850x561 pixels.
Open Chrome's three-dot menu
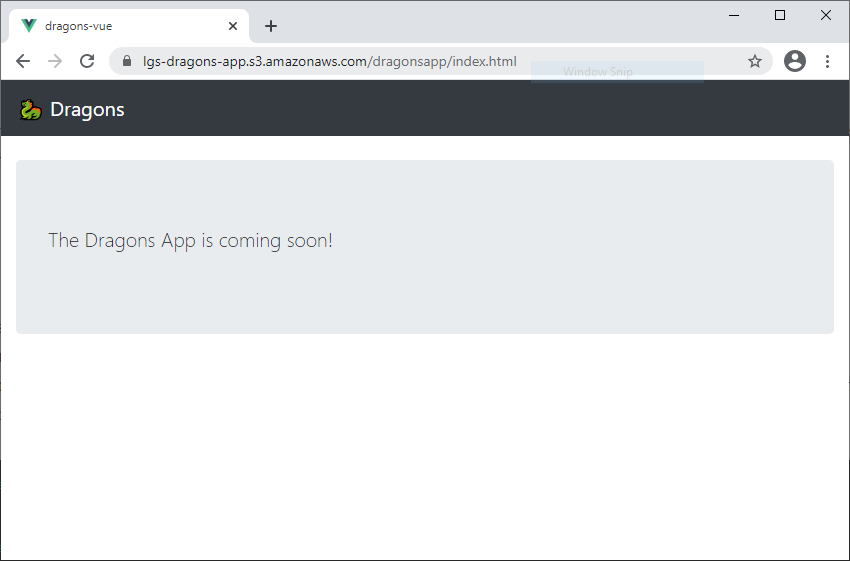pyautogui.click(x=827, y=61)
